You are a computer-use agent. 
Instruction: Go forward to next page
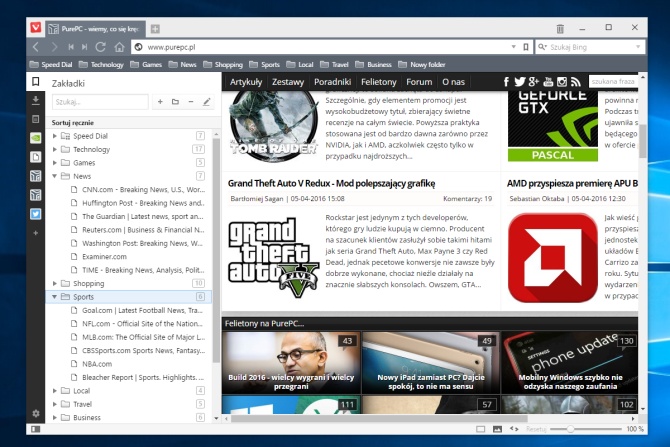tap(54, 47)
